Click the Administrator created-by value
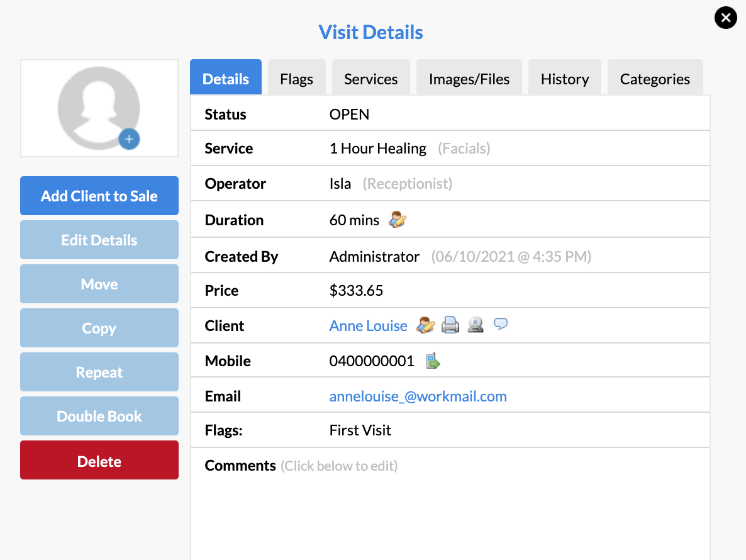The height and width of the screenshot is (560, 746). tap(374, 257)
